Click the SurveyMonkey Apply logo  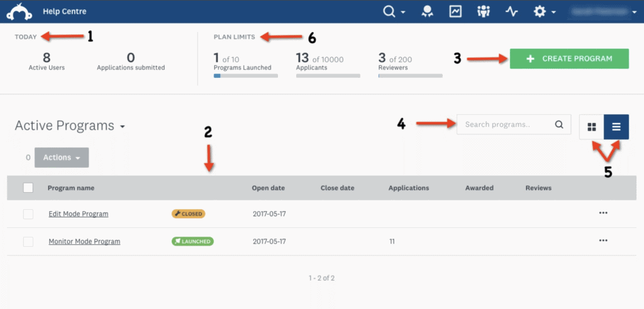point(19,12)
